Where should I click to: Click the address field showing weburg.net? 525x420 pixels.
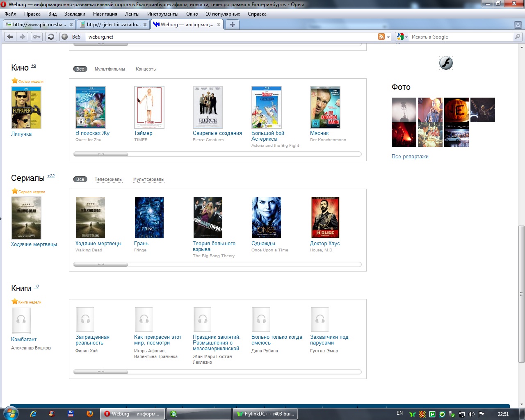coord(231,37)
